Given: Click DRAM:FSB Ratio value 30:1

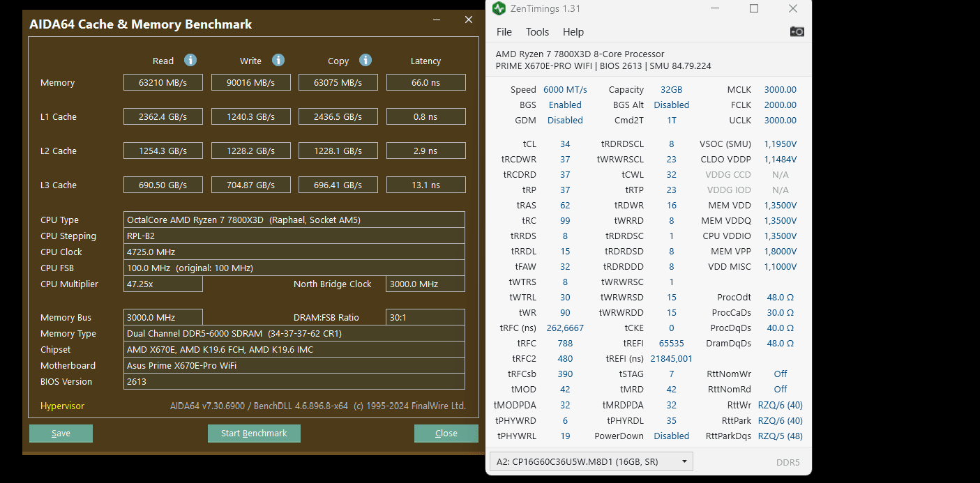Looking at the screenshot, I should (x=425, y=317).
